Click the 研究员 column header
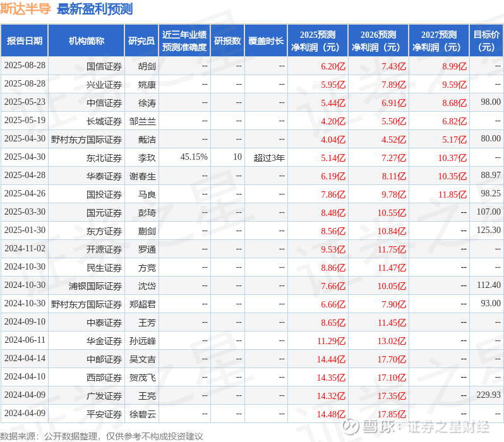This screenshot has width=504, height=442. (x=141, y=40)
